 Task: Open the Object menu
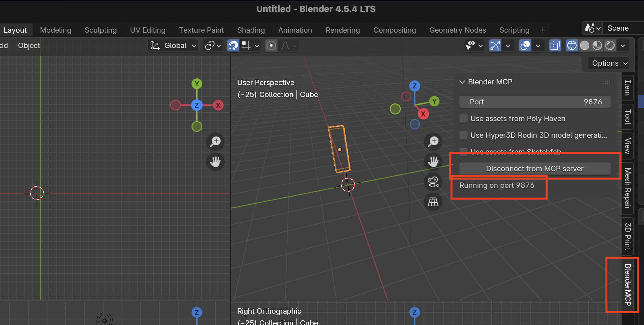point(29,45)
